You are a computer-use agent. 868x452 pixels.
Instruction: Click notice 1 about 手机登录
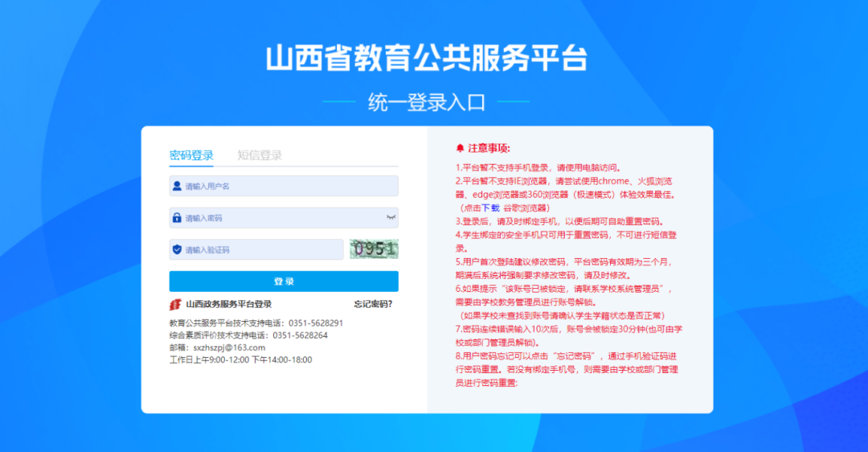(539, 168)
